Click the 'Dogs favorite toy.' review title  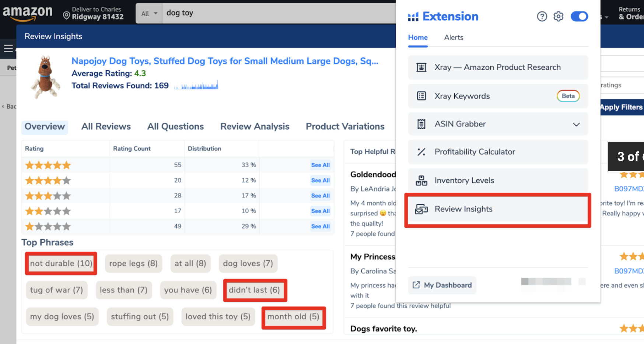pos(384,329)
